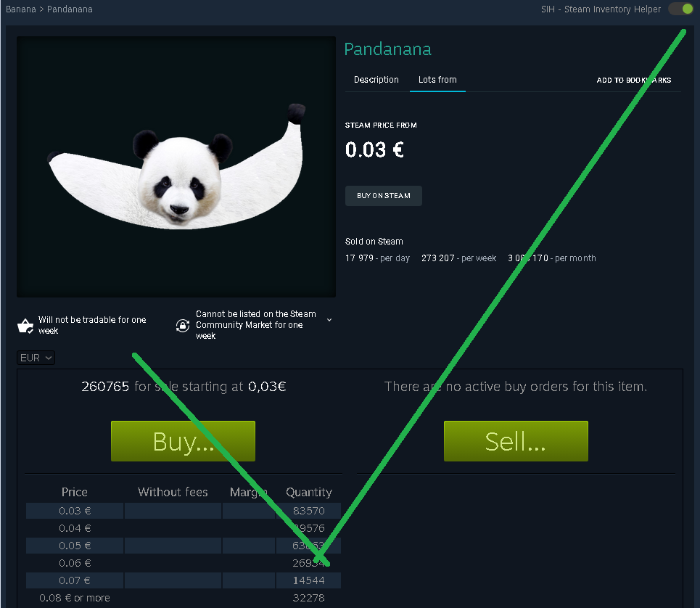This screenshot has height=608, width=700.
Task: Select the 0.05 € price row
Action: point(184,546)
